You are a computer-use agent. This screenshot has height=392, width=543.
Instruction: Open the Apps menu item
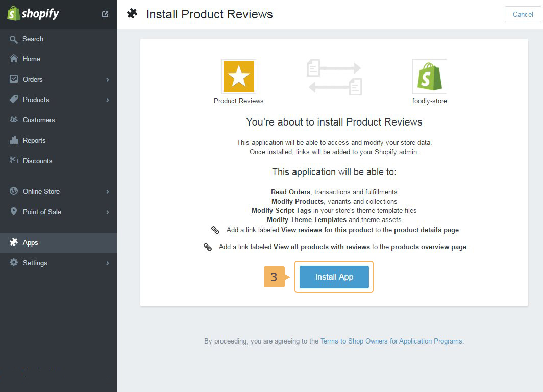point(30,242)
